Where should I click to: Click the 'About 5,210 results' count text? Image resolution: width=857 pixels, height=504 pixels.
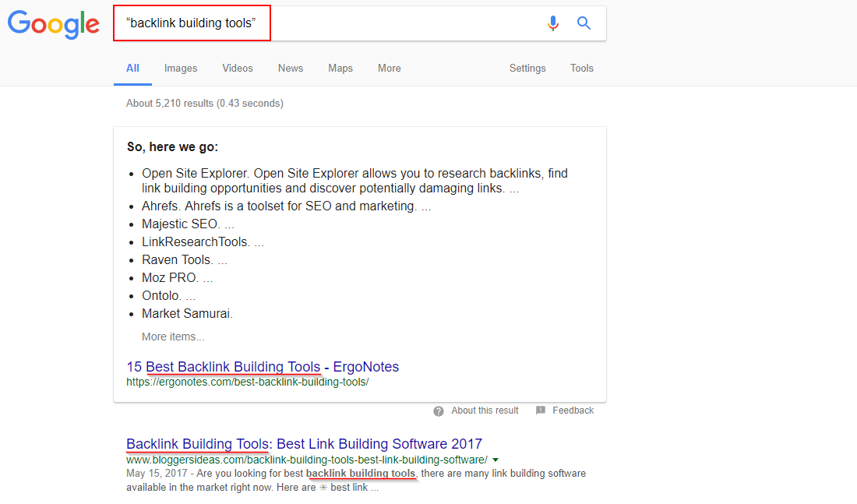[x=204, y=104]
